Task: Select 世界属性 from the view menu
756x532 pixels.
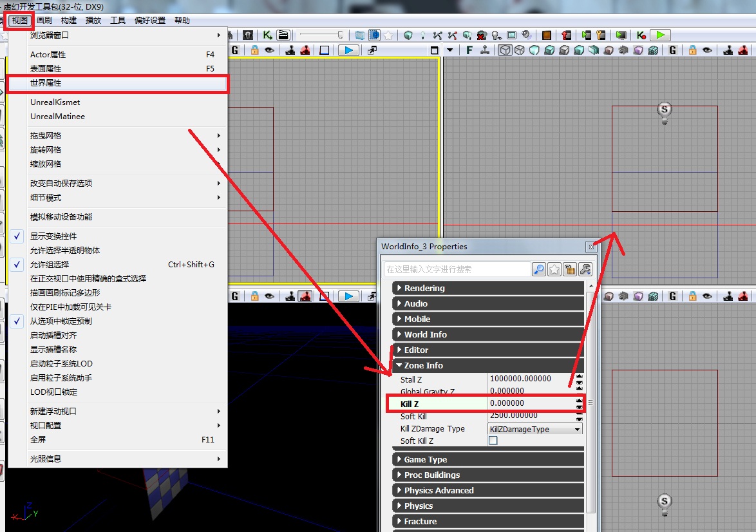Action: (46, 83)
